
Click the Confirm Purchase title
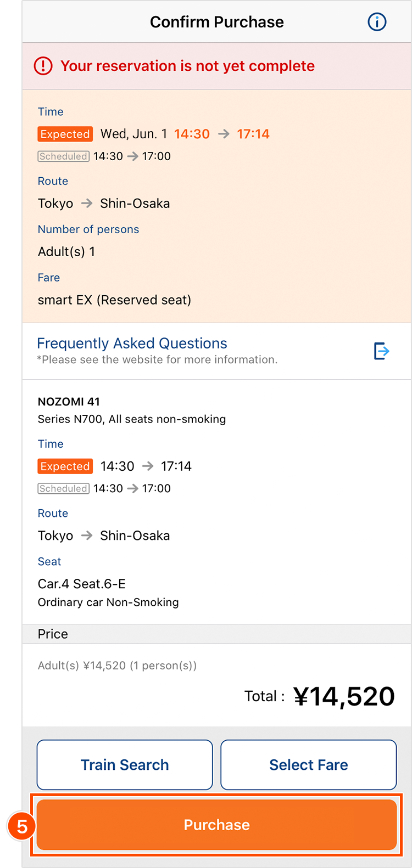pos(216,22)
